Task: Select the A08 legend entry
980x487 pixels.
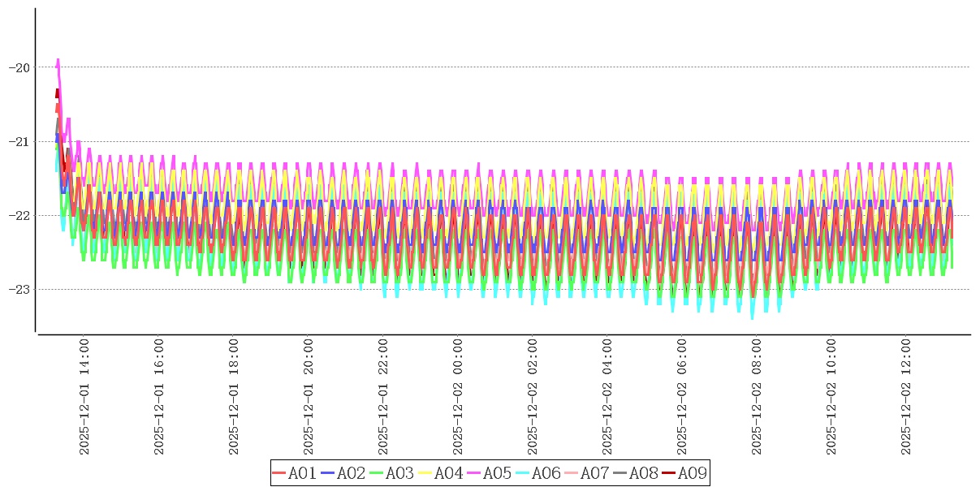Action: point(635,473)
